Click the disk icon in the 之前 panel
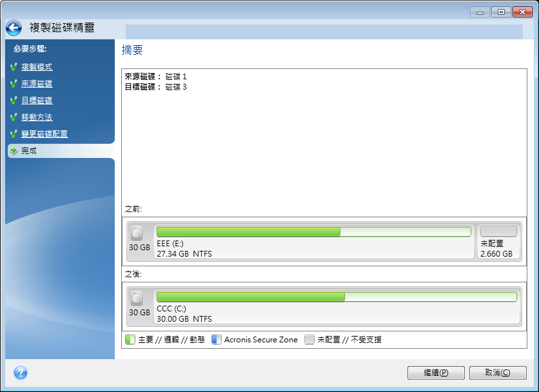539x392 pixels. 137,233
